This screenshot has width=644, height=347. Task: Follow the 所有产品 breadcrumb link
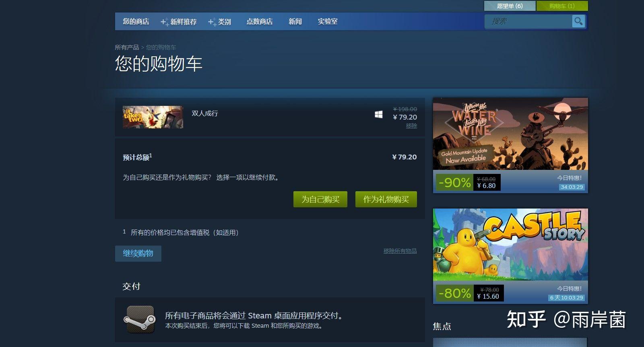pyautogui.click(x=127, y=47)
